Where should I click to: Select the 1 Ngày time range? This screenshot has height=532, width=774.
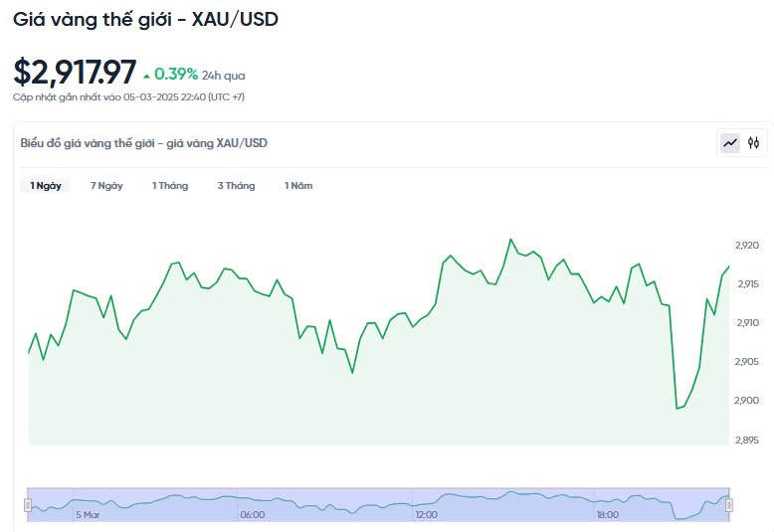pyautogui.click(x=46, y=186)
